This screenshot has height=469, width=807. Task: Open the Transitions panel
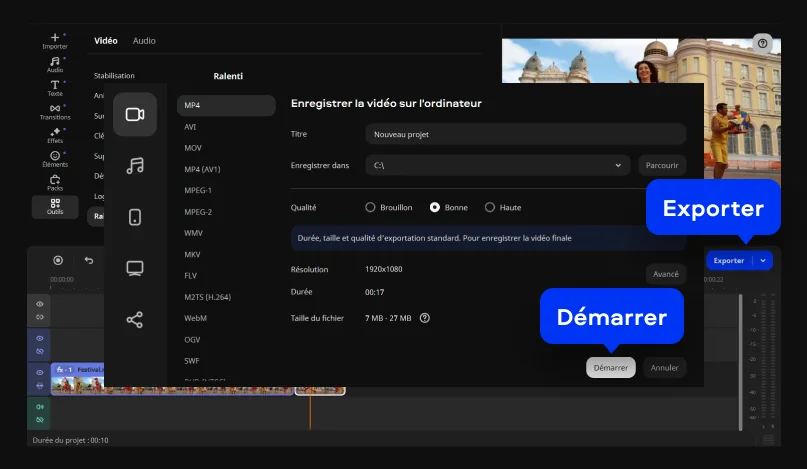55,111
